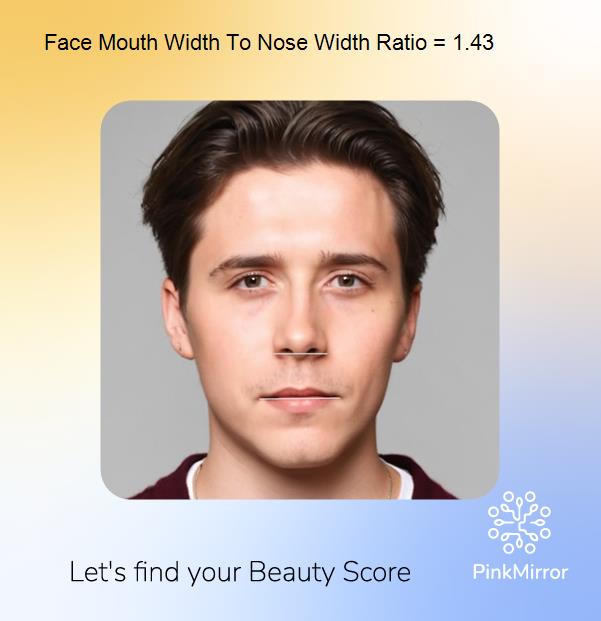The image size is (601, 621).
Task: Click the chin in the portrait photo
Action: (x=298, y=449)
